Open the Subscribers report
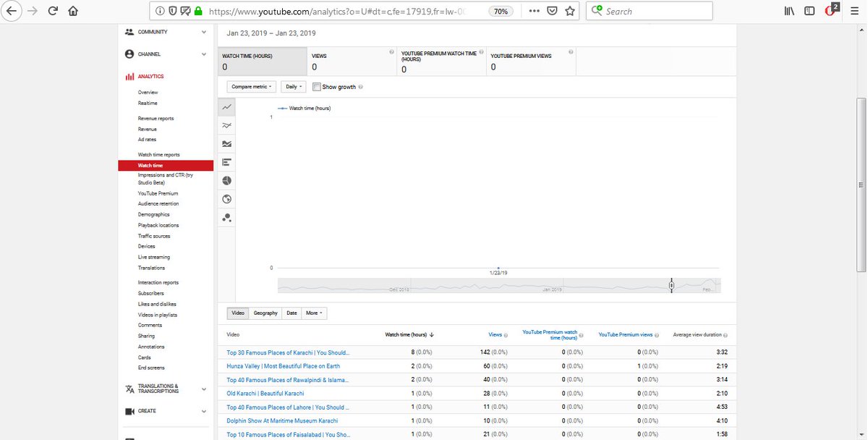 151,294
